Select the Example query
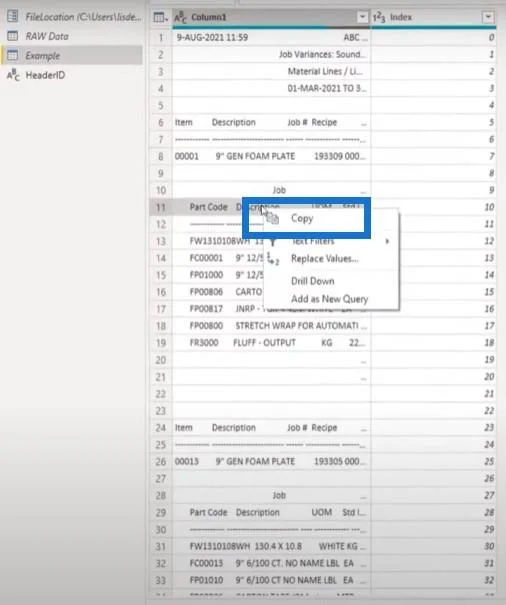Viewport: 506px width, 605px height. coord(72,56)
